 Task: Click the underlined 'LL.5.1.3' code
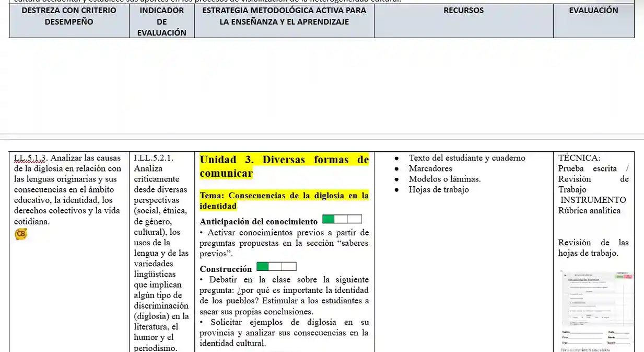tap(30, 158)
